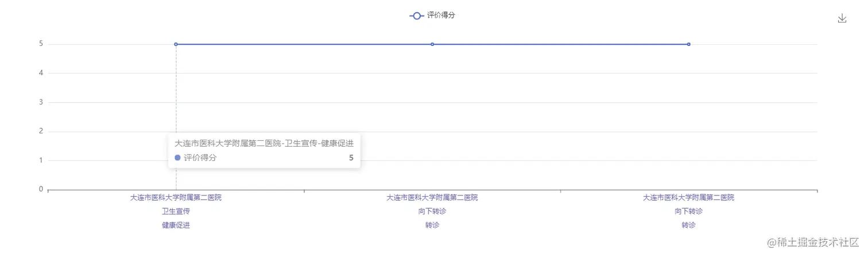Click the first 大连市医科大学附属第二医院 axis label
868x257 pixels.
(x=176, y=198)
